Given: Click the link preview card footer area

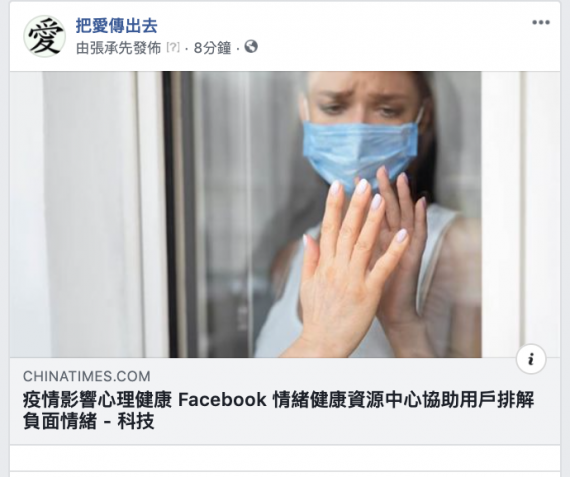Looking at the screenshot, I should (x=285, y=401).
